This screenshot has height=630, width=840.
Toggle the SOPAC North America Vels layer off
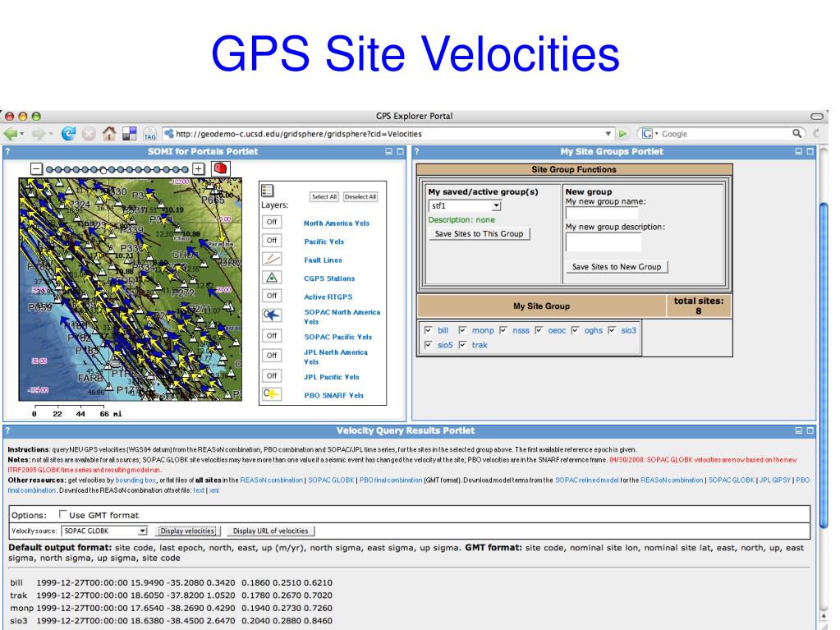point(272,315)
